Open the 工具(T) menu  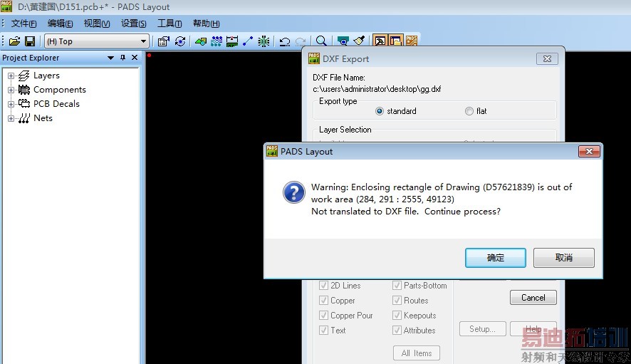click(170, 24)
